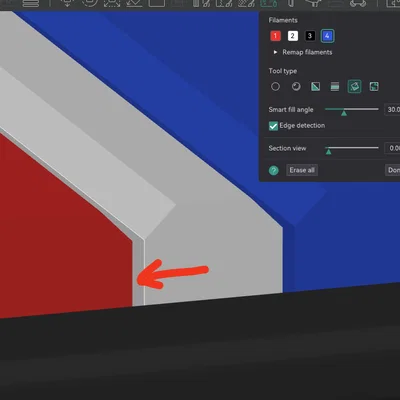The height and width of the screenshot is (400, 400).
Task: Choose the Triangle tool type
Action: [x=315, y=87]
